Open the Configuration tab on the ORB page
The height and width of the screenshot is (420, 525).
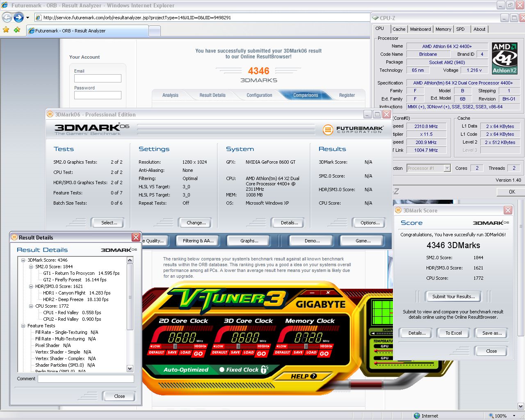tap(259, 95)
